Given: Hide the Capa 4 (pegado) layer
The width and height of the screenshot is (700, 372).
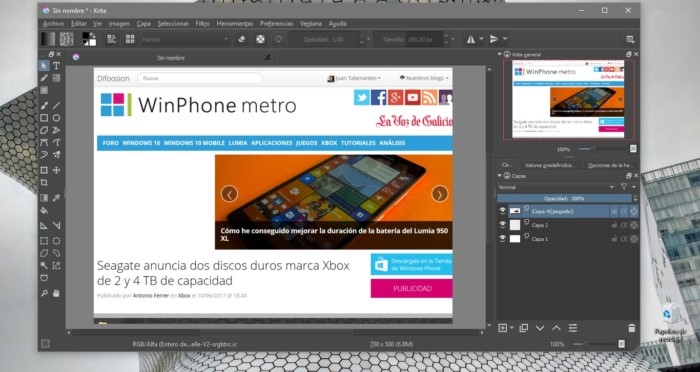Looking at the screenshot, I should coord(502,211).
